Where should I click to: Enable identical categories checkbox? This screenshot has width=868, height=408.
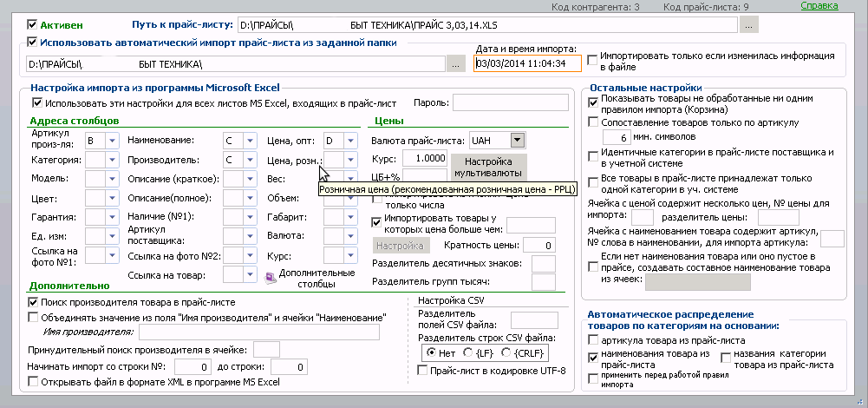point(593,155)
